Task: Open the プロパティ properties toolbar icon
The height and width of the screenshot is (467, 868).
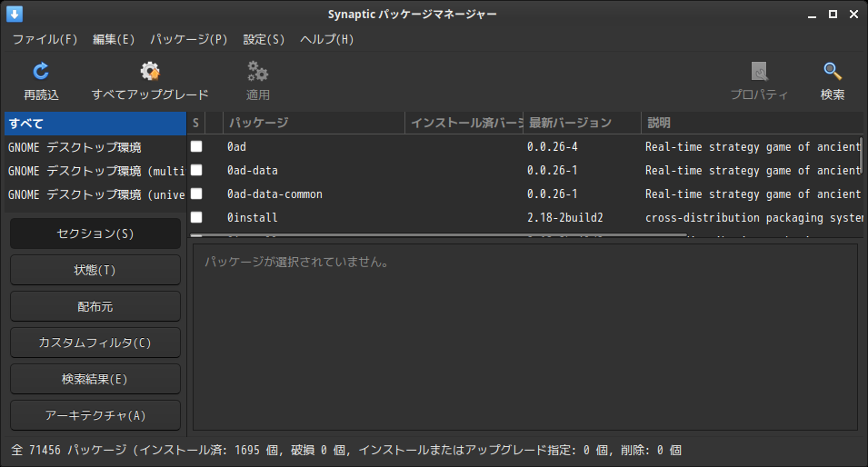Action: pyautogui.click(x=759, y=72)
